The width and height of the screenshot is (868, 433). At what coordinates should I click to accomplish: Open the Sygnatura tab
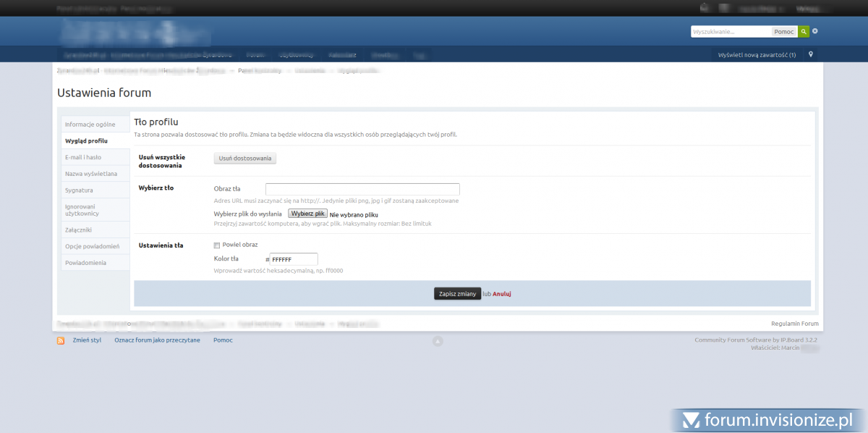[x=94, y=190]
